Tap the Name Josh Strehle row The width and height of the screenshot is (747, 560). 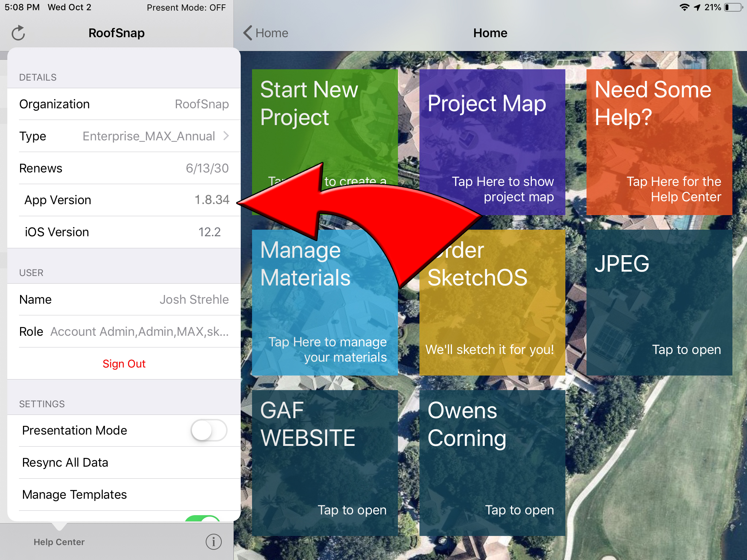point(124,299)
